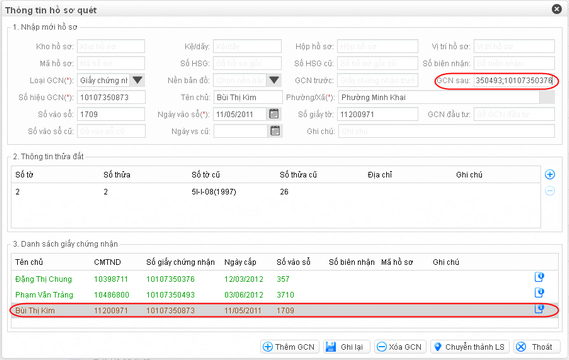Expand the Loại GCN dropdown
The width and height of the screenshot is (569, 360).
(138, 80)
